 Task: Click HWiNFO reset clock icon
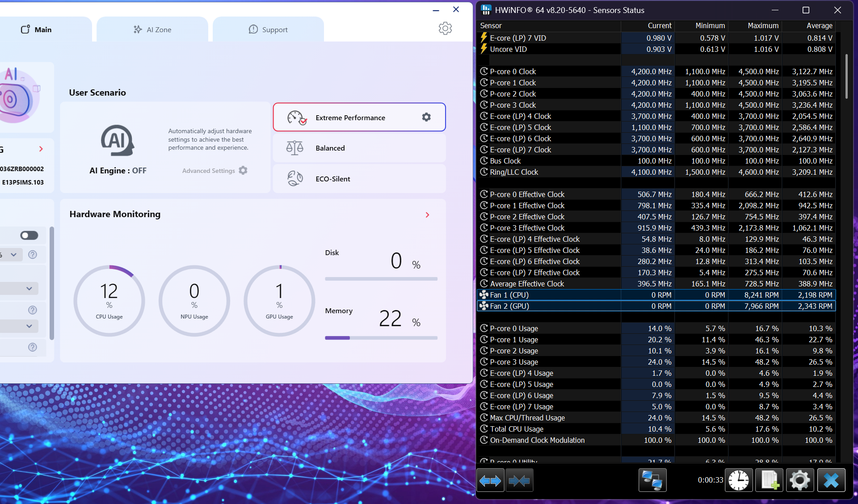click(739, 480)
